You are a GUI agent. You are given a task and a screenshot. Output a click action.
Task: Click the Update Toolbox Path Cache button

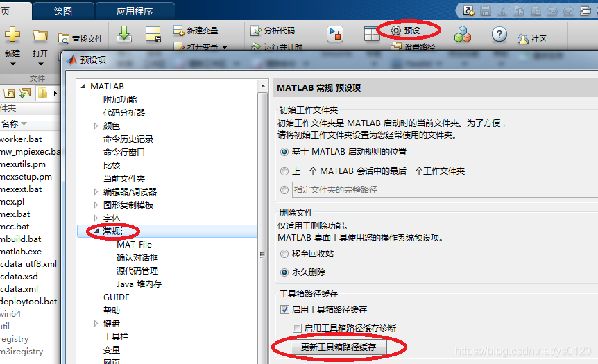click(x=339, y=347)
